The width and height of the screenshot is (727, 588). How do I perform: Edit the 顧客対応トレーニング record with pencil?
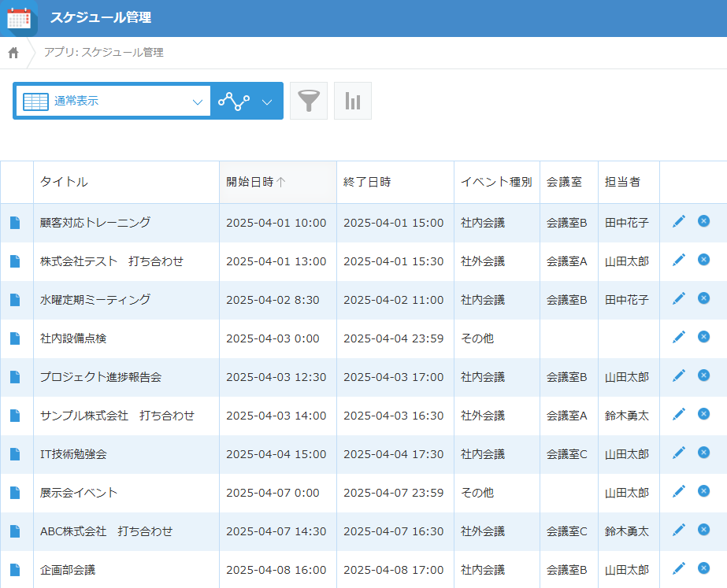679,221
